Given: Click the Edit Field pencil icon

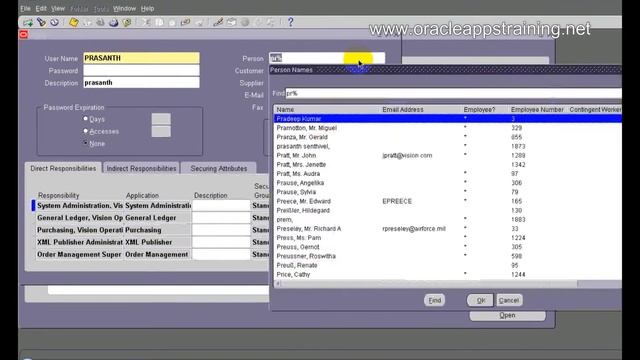Looking at the screenshot, I should pyautogui.click(x=218, y=22).
